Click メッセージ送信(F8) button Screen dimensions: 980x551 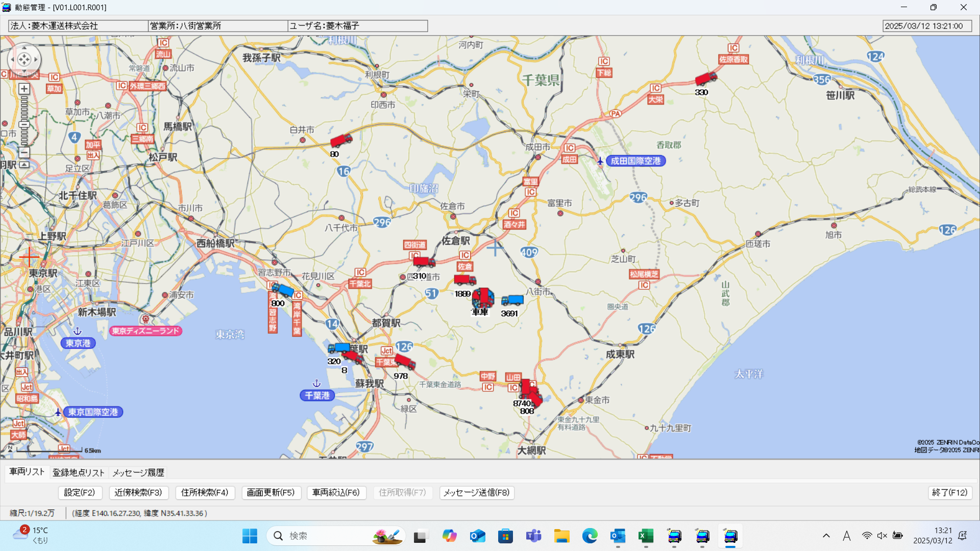477,493
